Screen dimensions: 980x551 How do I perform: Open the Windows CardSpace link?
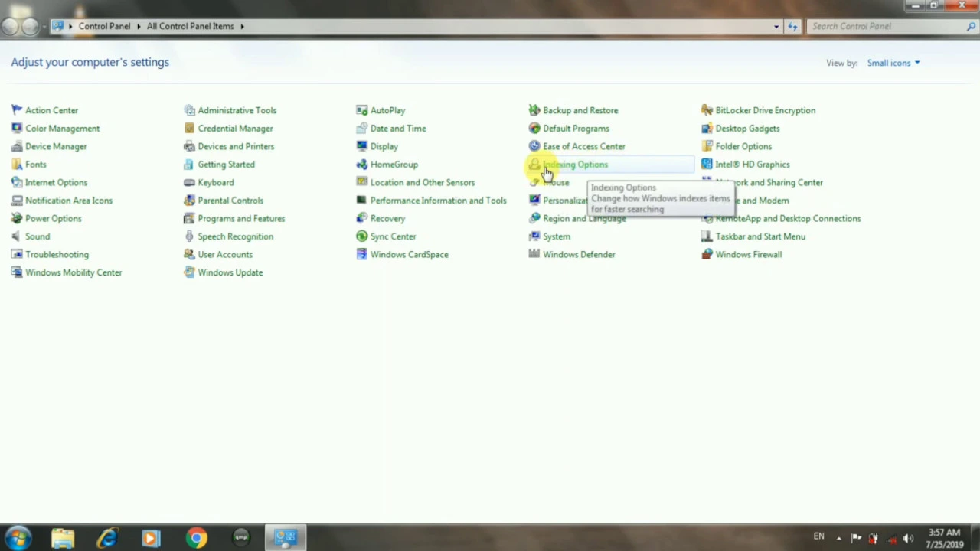pyautogui.click(x=409, y=254)
